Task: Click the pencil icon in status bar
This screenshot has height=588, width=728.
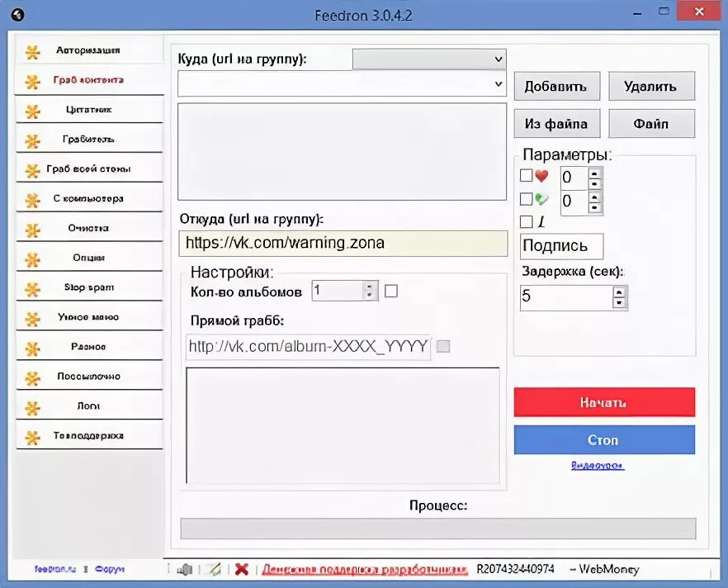Action: pyautogui.click(x=215, y=570)
